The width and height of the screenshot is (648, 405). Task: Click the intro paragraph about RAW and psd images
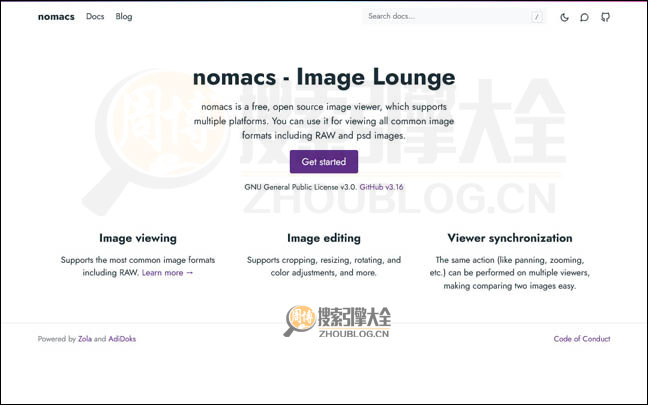[324, 121]
